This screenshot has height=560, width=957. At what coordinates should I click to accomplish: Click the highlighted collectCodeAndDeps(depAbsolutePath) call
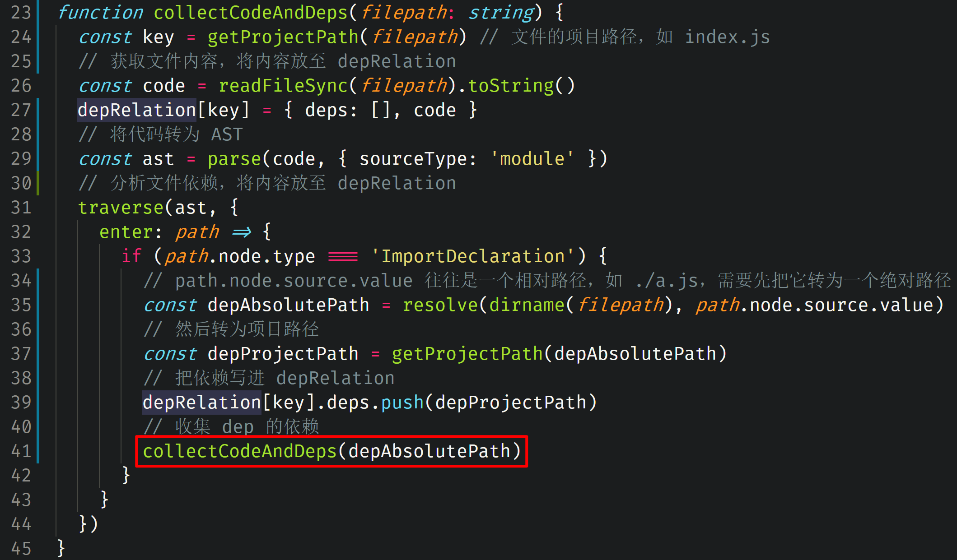point(331,451)
